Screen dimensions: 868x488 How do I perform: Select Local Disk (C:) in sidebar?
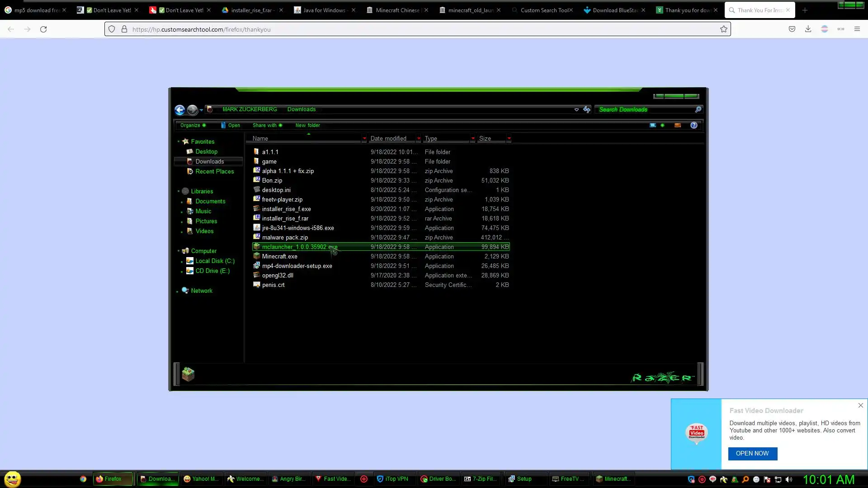click(215, 261)
